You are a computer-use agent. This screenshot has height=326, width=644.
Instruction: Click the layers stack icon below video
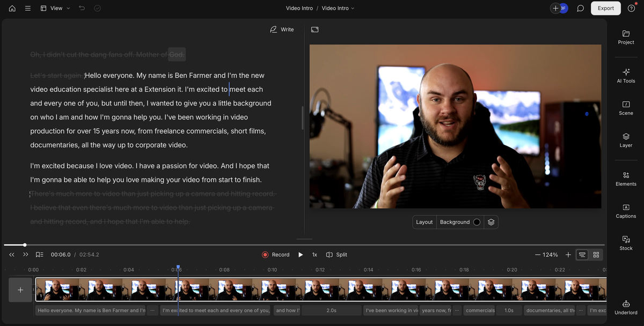491,222
